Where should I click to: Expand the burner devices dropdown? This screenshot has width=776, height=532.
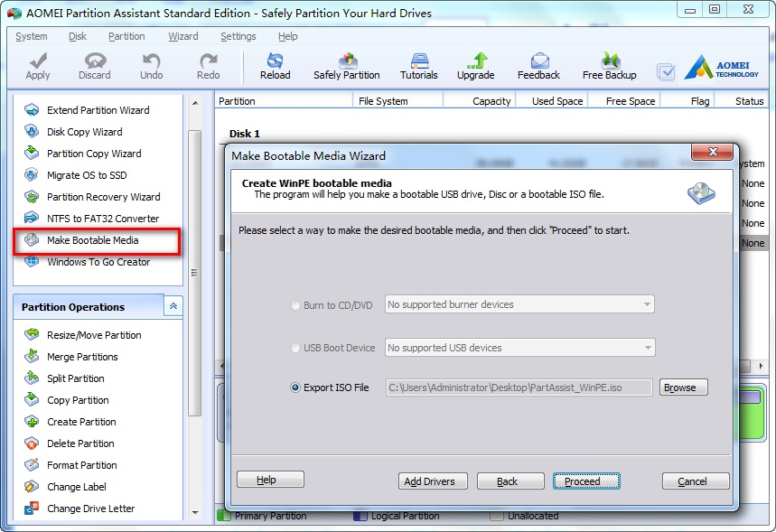pos(647,305)
